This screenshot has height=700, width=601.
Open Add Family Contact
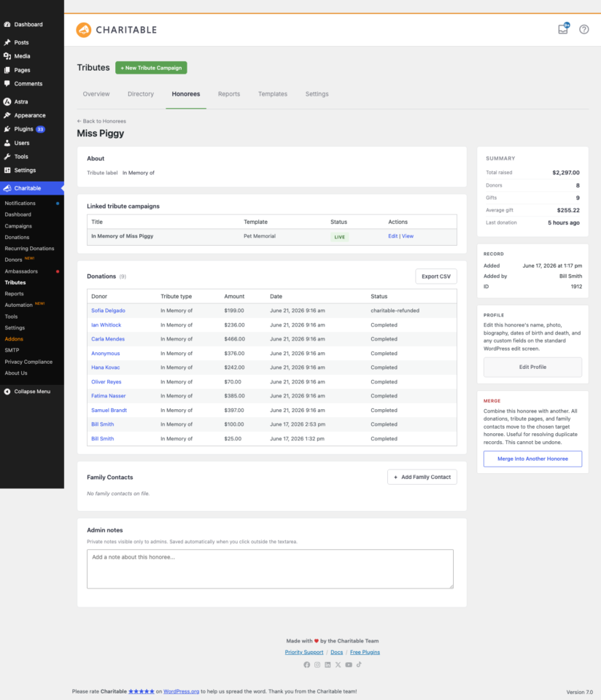click(x=422, y=477)
